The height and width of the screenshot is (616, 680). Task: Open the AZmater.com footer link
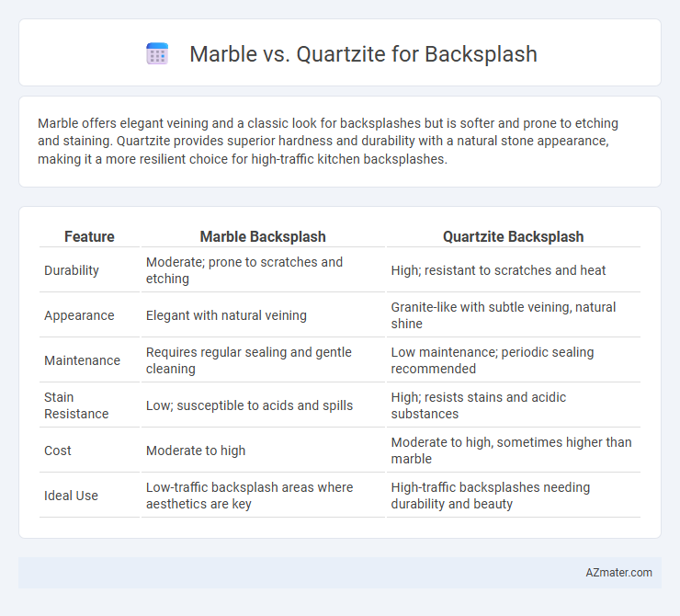pyautogui.click(x=618, y=573)
